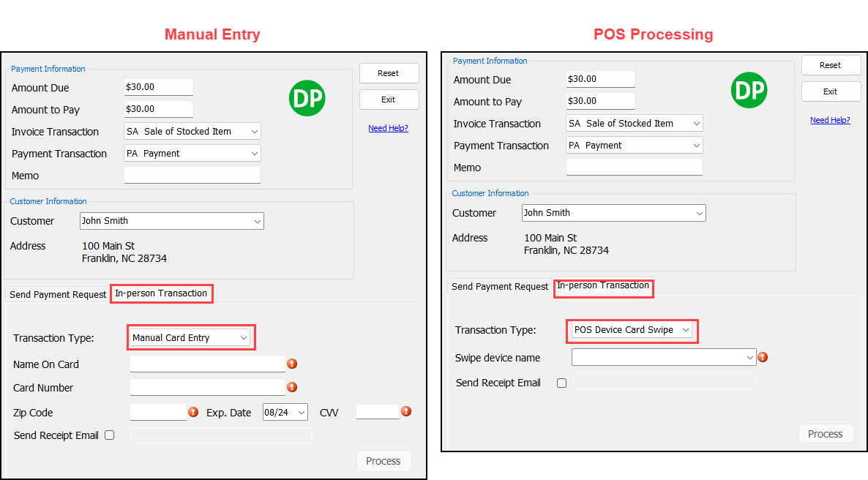
Task: Click the warning icon beside Swipe device name
Action: tap(762, 357)
